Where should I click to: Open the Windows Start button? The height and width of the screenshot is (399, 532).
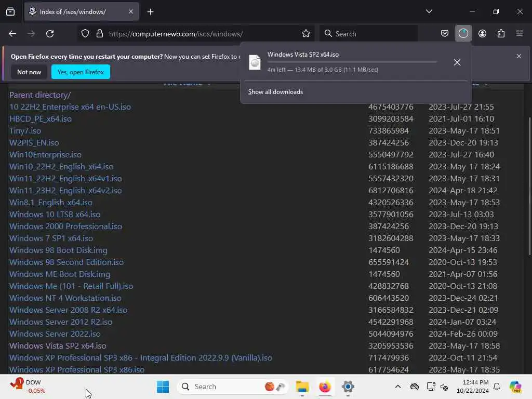[x=163, y=387]
